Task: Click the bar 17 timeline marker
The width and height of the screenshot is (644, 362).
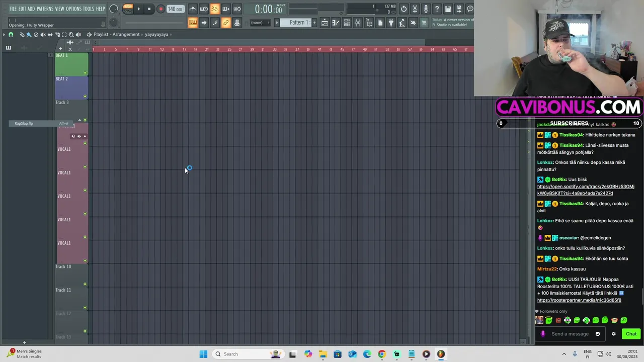Action: [184, 49]
